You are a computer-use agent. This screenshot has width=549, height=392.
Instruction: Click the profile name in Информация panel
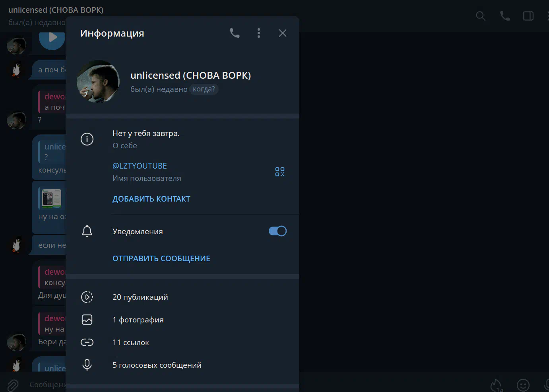[191, 75]
